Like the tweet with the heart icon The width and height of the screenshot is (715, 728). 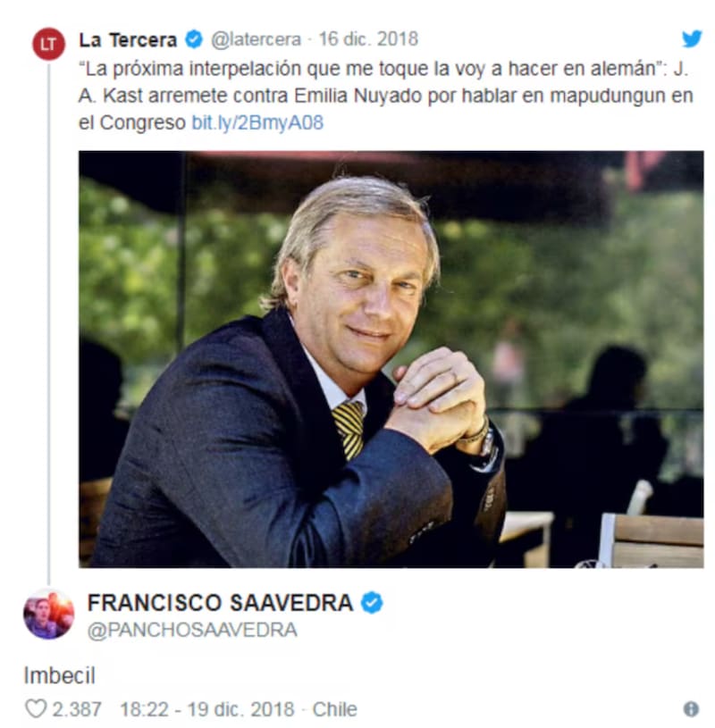[36, 709]
